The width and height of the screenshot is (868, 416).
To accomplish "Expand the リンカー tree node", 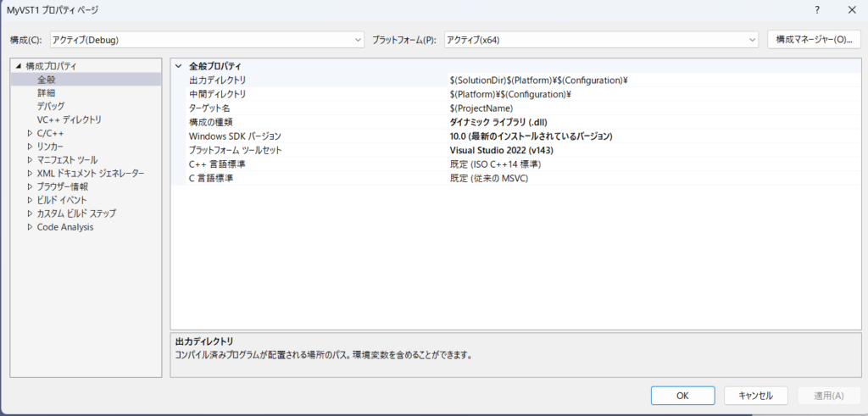I will [31, 147].
